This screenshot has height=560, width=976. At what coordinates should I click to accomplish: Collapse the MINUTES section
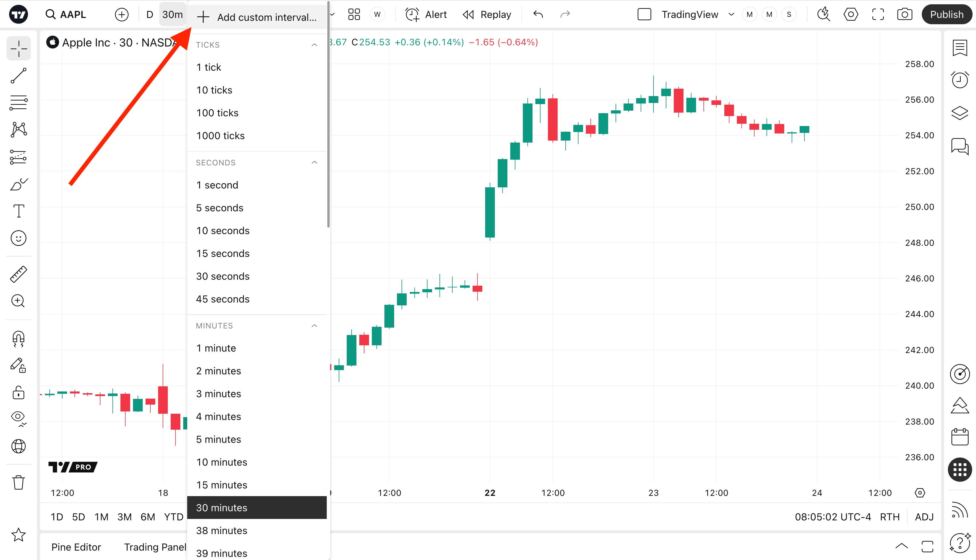click(314, 326)
